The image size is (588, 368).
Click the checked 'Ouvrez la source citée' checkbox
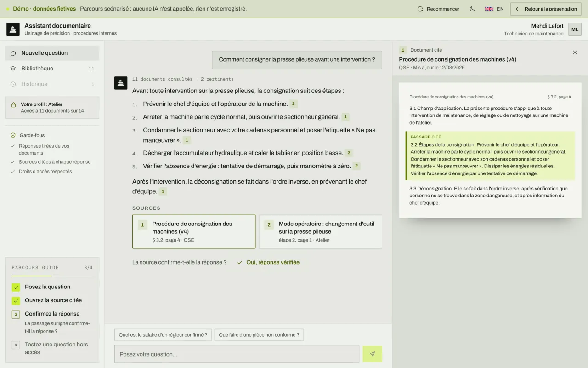coord(16,301)
